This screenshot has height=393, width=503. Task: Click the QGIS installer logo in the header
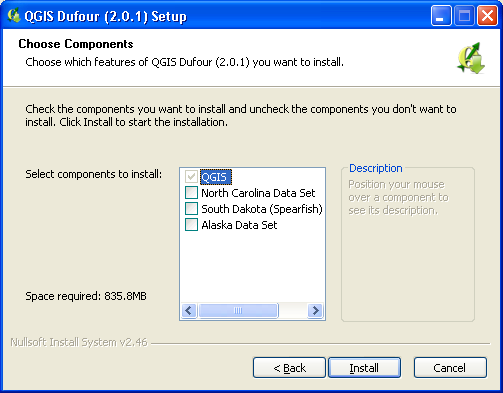(x=471, y=58)
